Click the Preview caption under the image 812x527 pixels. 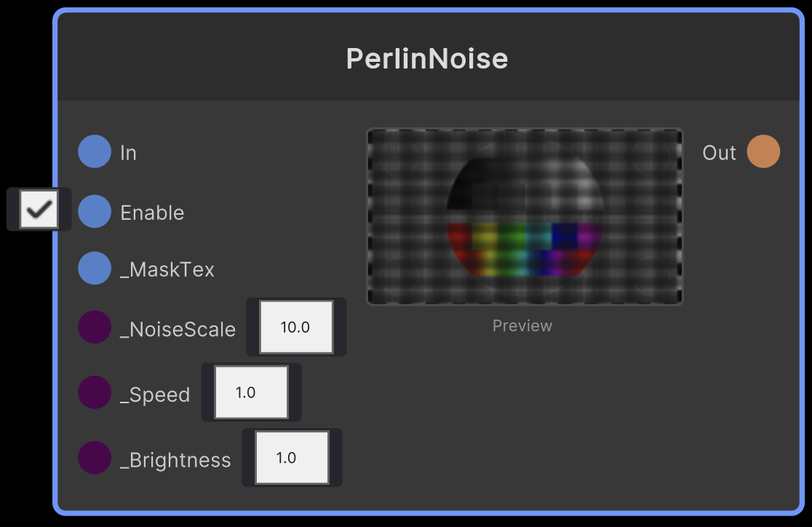(522, 325)
